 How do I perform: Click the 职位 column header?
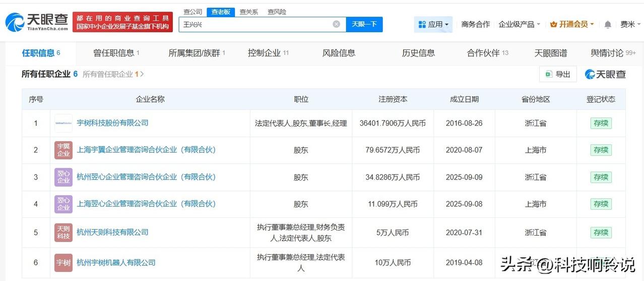[x=301, y=99]
